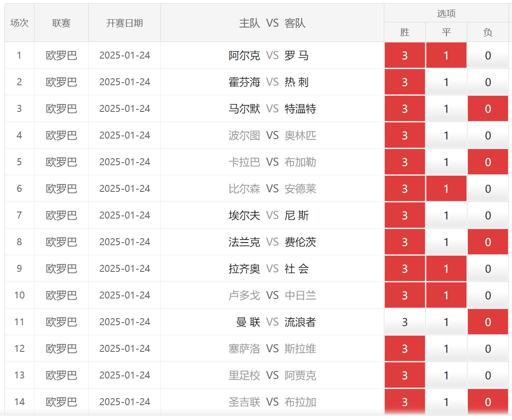The image size is (512, 420).
Task: Select lose option 0 for 比尔森 VS 安德莱
Action: point(488,189)
